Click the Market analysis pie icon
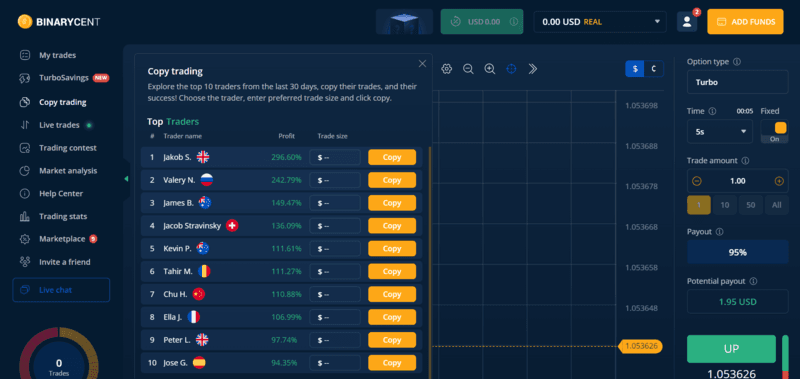The image size is (800, 379). (x=24, y=171)
